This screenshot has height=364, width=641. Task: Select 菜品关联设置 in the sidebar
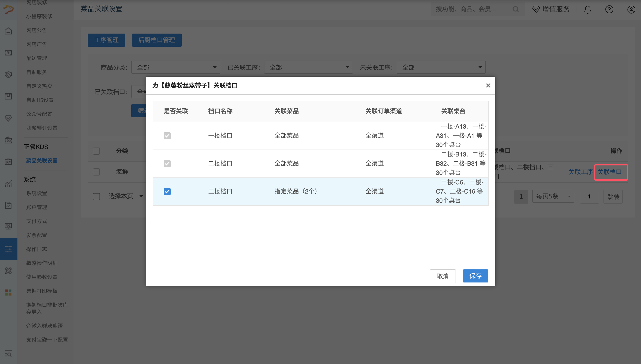42,160
